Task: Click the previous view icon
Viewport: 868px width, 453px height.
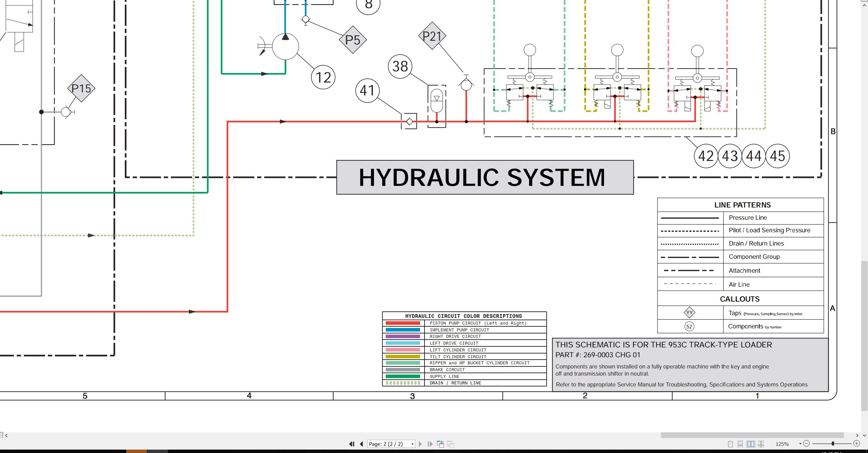Action: [440, 444]
